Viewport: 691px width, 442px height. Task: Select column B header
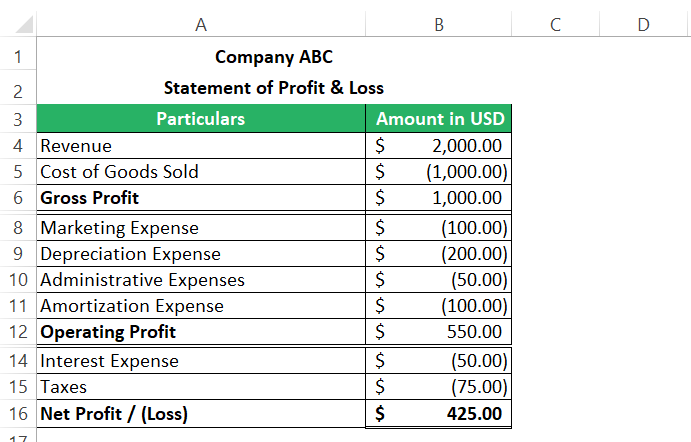[x=439, y=24]
